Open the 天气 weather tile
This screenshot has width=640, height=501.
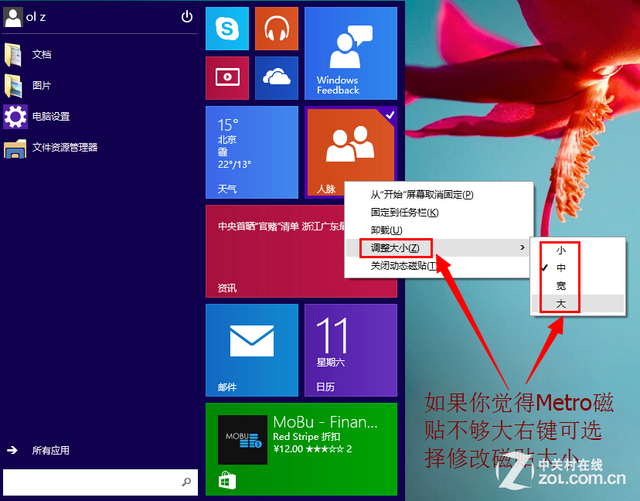tap(252, 152)
